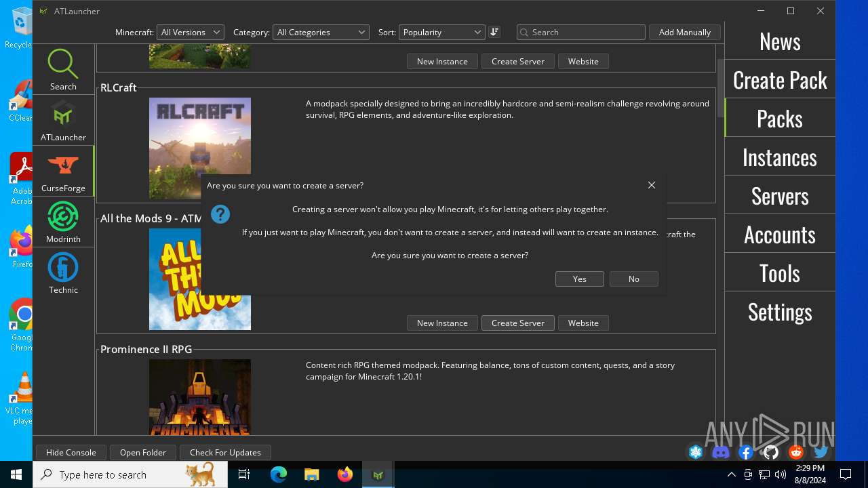
Task: Click New Instance for All the Mods 9
Action: coord(442,323)
